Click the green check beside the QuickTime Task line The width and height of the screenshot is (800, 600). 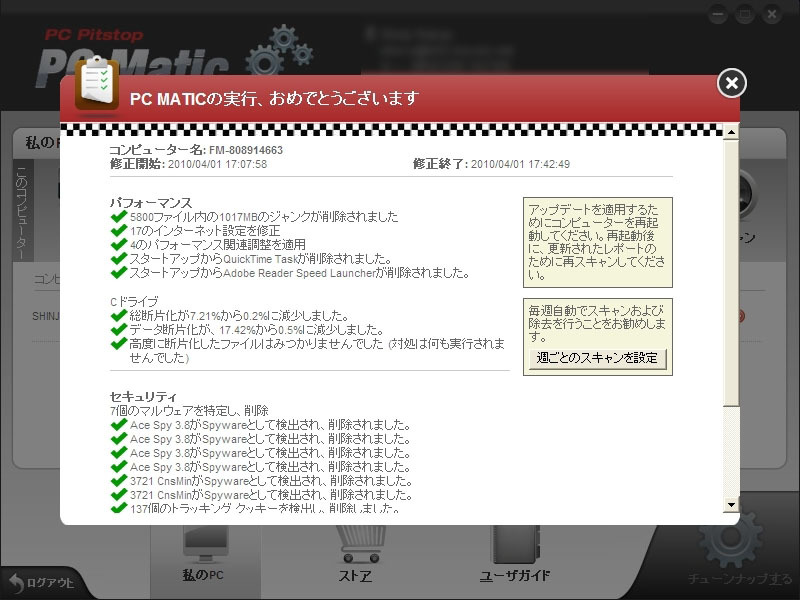pos(118,258)
